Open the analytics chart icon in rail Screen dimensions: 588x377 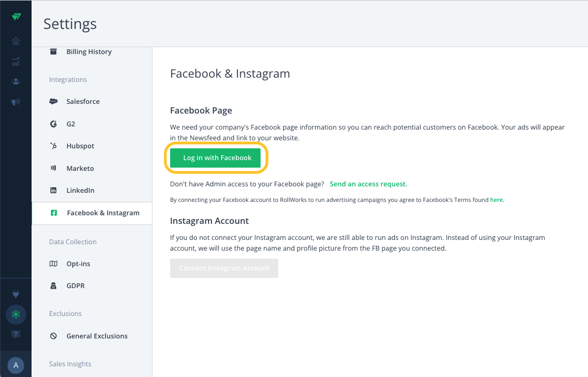click(x=16, y=62)
